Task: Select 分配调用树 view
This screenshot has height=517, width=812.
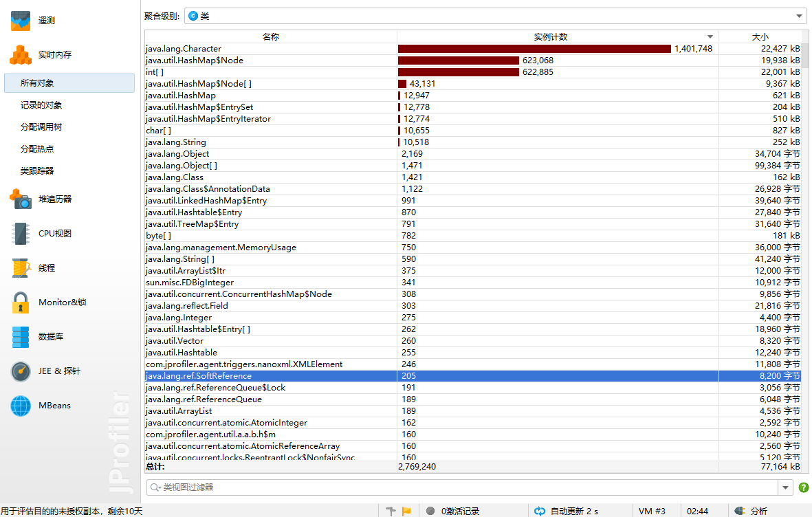Action: [x=41, y=127]
